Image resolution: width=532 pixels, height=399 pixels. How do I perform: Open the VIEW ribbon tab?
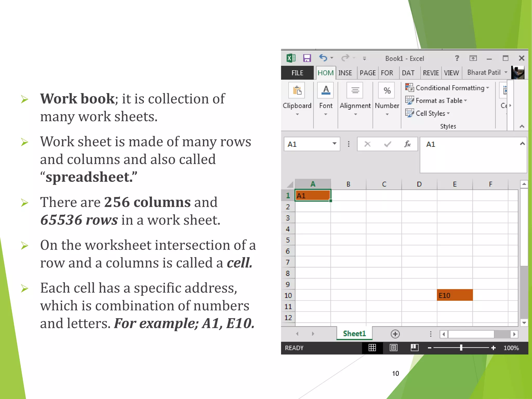pyautogui.click(x=451, y=73)
